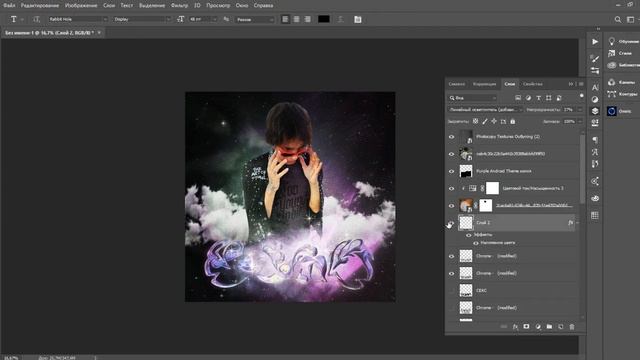Open the Обучение panel from dock
Image resolution: width=640 pixels, height=360 pixels.
[x=623, y=41]
